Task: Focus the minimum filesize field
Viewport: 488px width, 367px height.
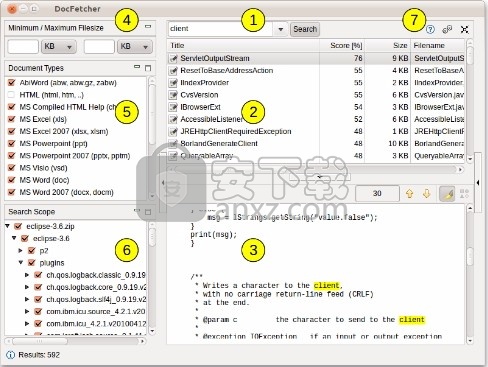Action: pyautogui.click(x=23, y=47)
